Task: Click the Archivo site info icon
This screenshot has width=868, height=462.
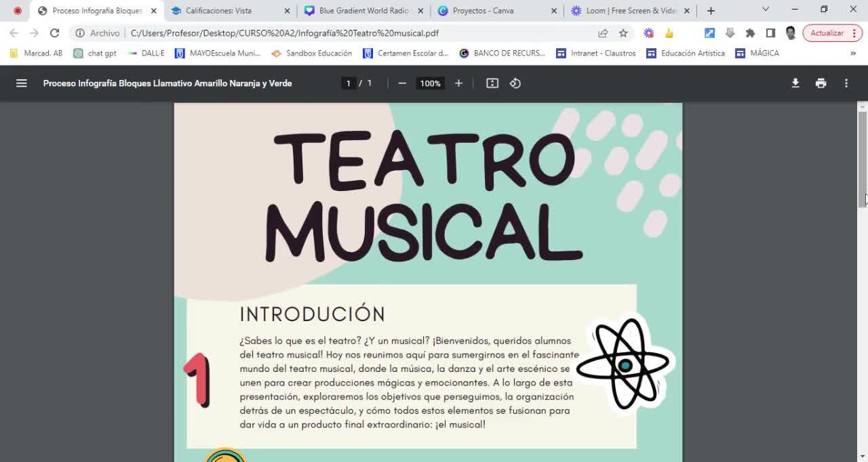Action: point(80,33)
